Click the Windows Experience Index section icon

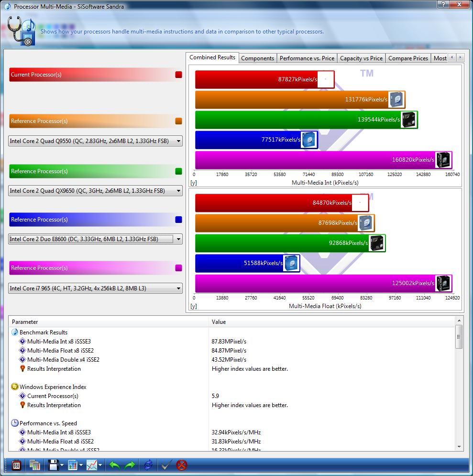(14, 387)
